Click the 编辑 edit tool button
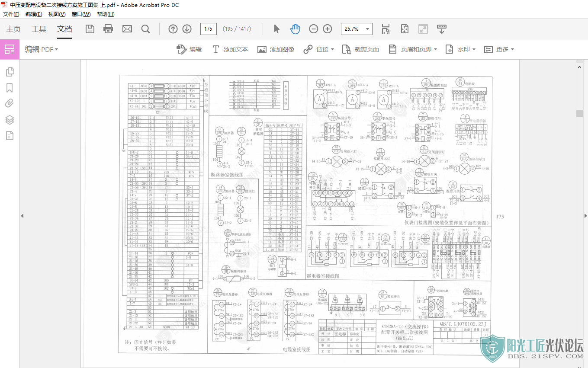The image size is (588, 368). (x=190, y=49)
